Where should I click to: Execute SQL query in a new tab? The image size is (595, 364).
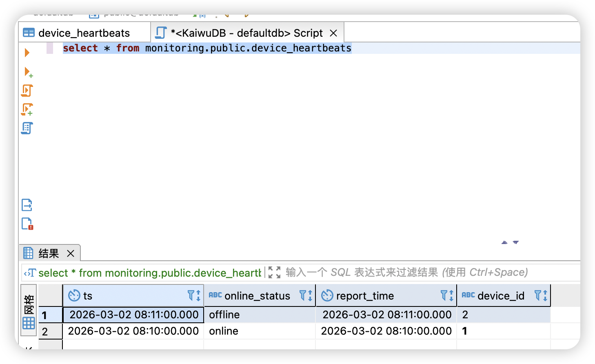pyautogui.click(x=27, y=72)
